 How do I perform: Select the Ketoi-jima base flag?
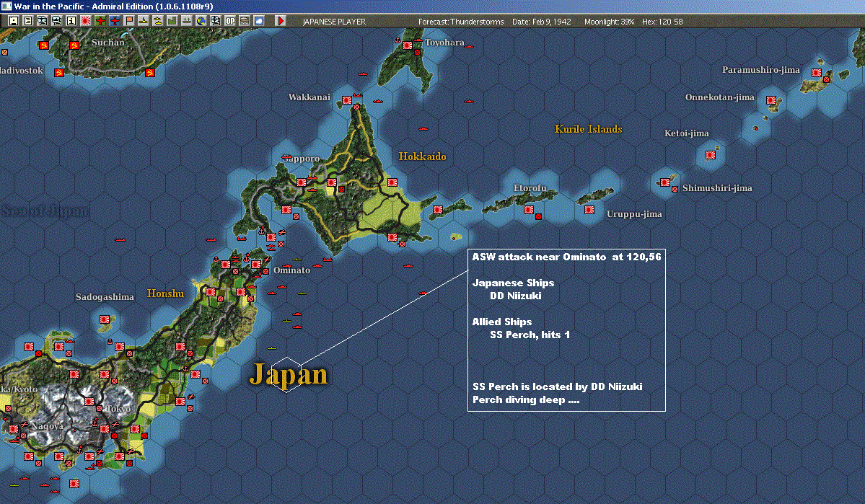(711, 155)
